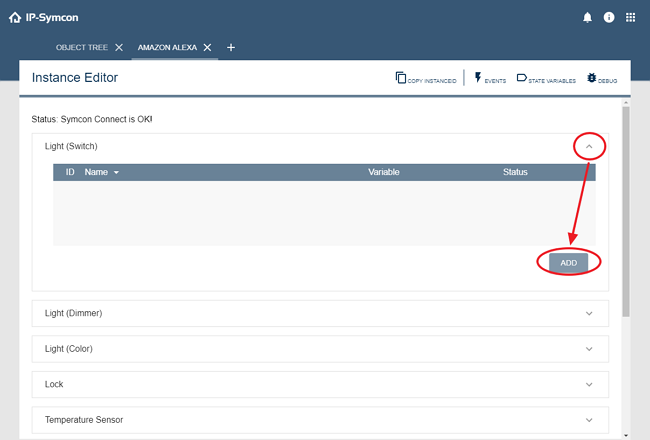The width and height of the screenshot is (650, 440).
Task: Click the Copy Instance ID icon
Action: click(x=401, y=78)
